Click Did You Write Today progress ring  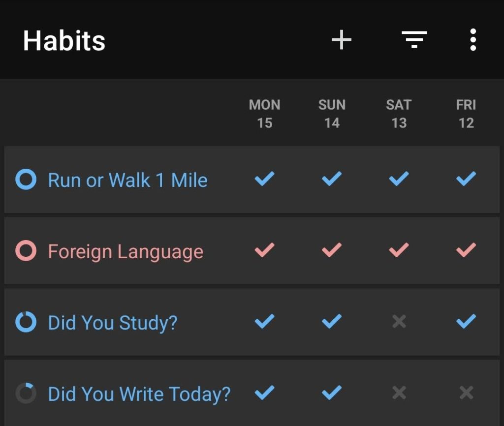[x=26, y=394]
